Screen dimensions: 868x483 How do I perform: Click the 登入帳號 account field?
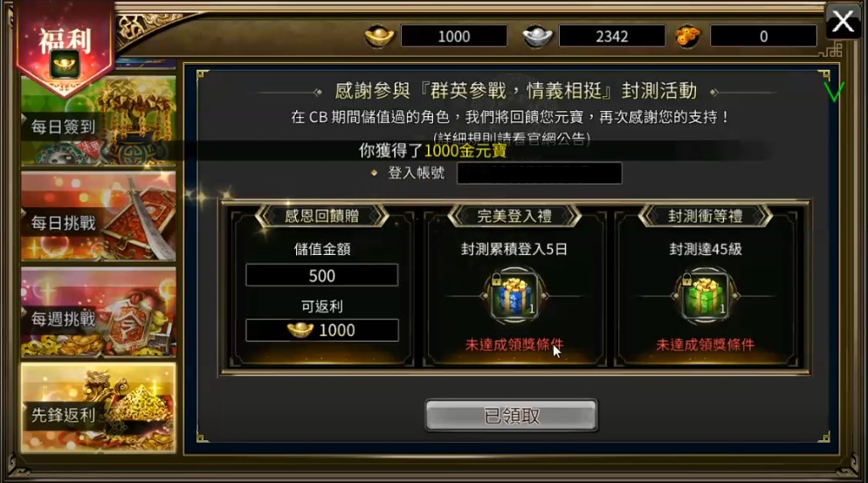539,173
